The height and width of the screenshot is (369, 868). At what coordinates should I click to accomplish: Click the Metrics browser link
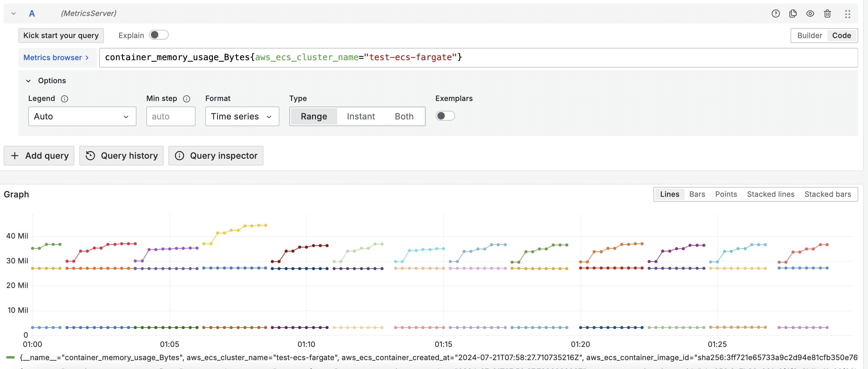click(56, 58)
